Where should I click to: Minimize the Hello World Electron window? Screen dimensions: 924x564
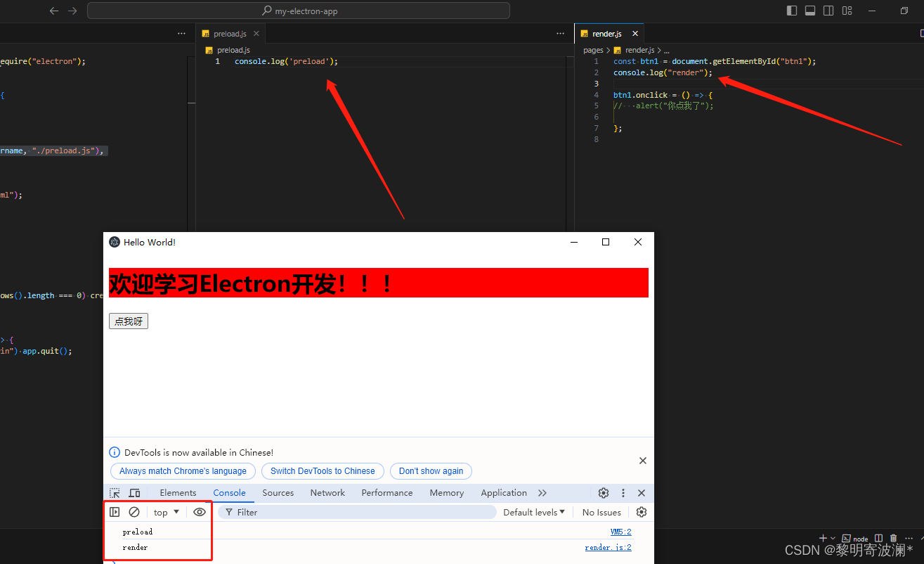coord(574,242)
